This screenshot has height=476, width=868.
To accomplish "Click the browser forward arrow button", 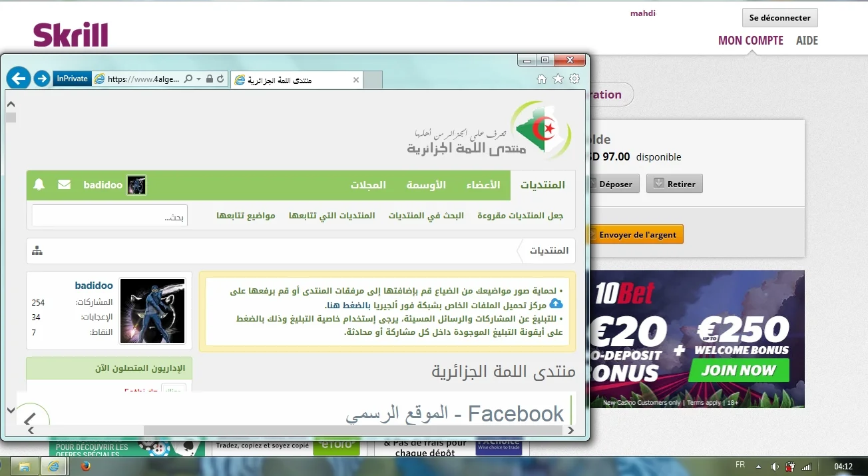I will pos(42,79).
